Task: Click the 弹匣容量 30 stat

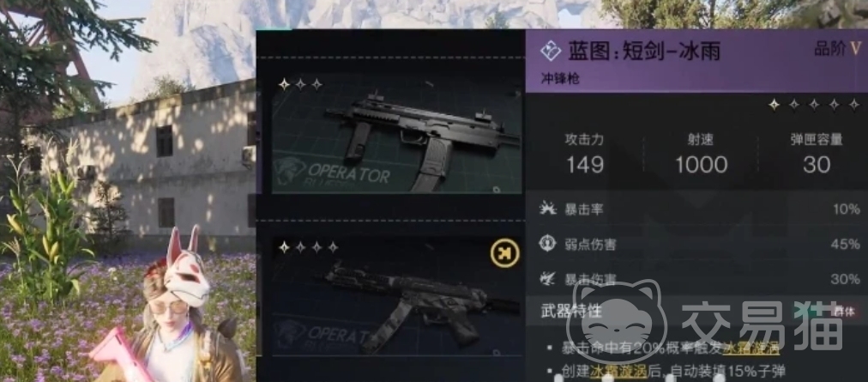Action: point(817,155)
